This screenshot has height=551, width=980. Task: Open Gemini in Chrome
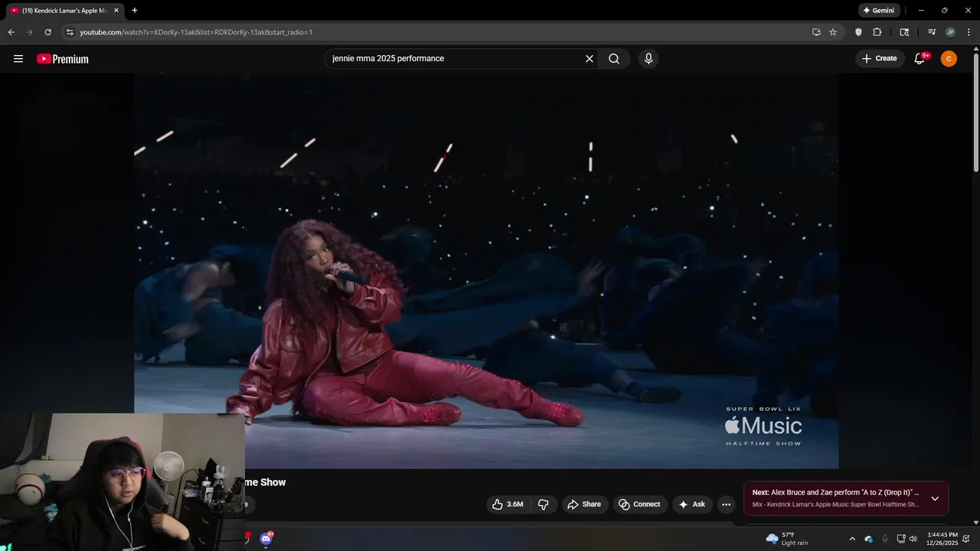tap(879, 11)
